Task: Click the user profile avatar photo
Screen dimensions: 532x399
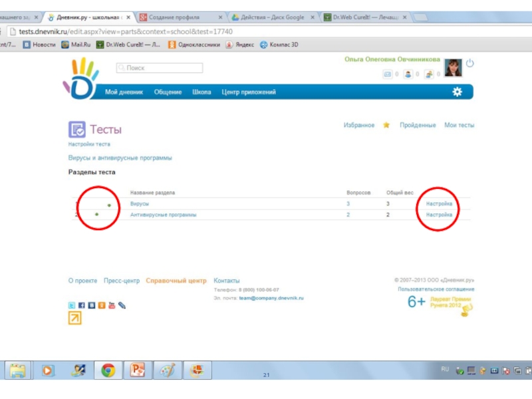Action: [453, 67]
